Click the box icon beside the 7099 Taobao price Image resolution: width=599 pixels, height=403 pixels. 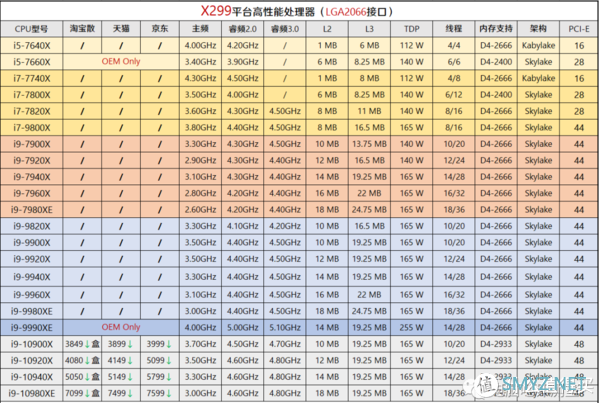pos(96,393)
